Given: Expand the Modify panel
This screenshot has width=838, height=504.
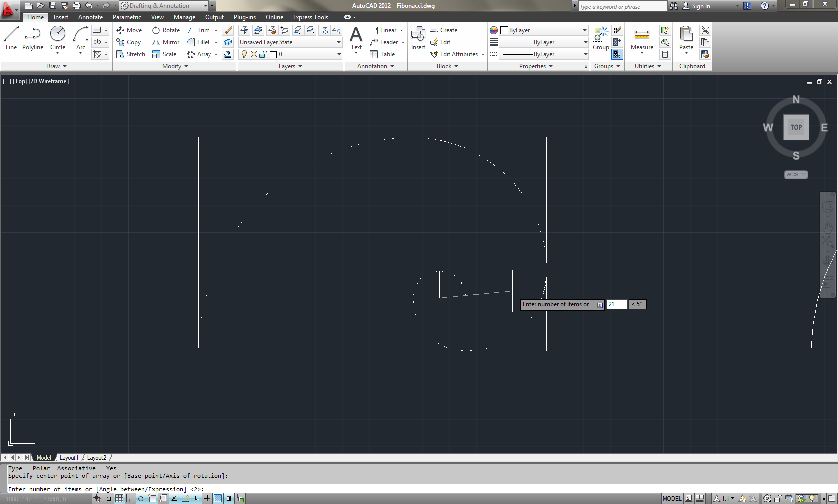Looking at the screenshot, I should 175,66.
